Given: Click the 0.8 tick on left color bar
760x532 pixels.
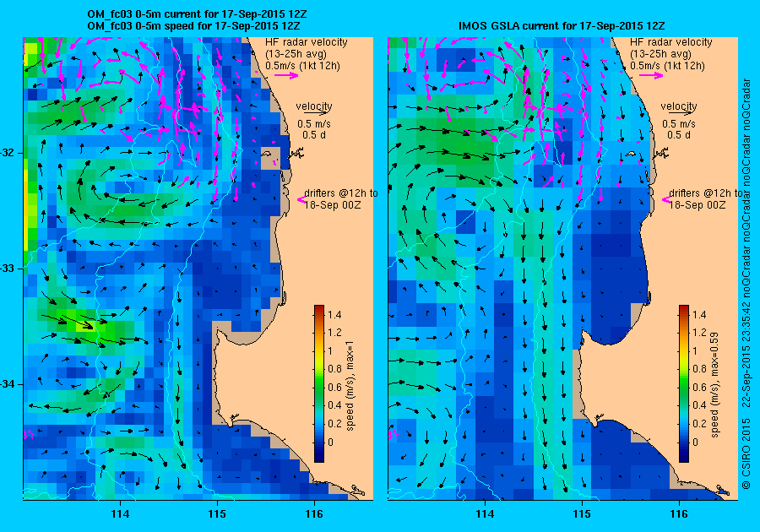Looking at the screenshot, I should point(334,369).
